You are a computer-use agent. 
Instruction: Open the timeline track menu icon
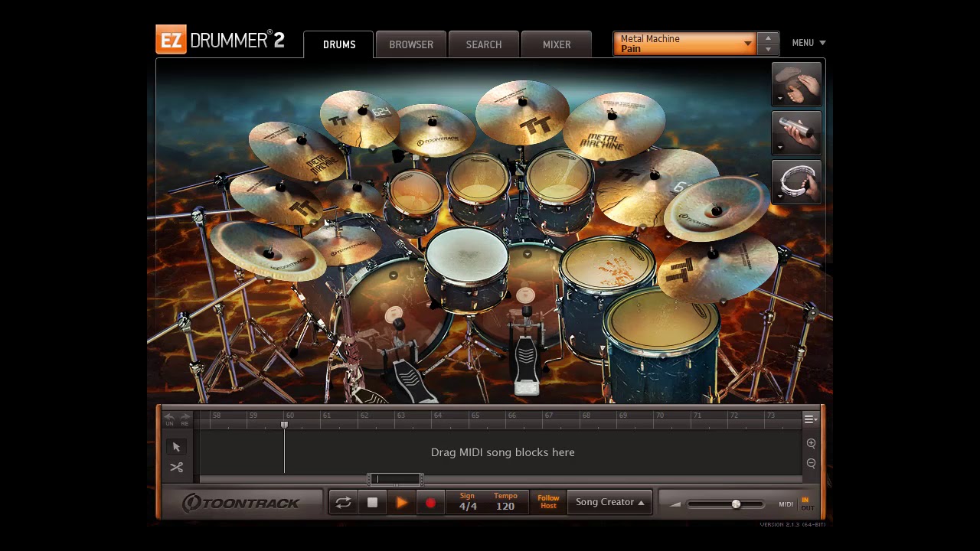click(x=810, y=419)
